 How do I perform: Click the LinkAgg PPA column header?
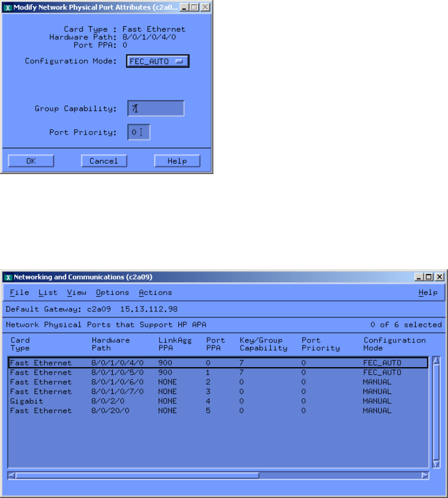[x=175, y=344]
